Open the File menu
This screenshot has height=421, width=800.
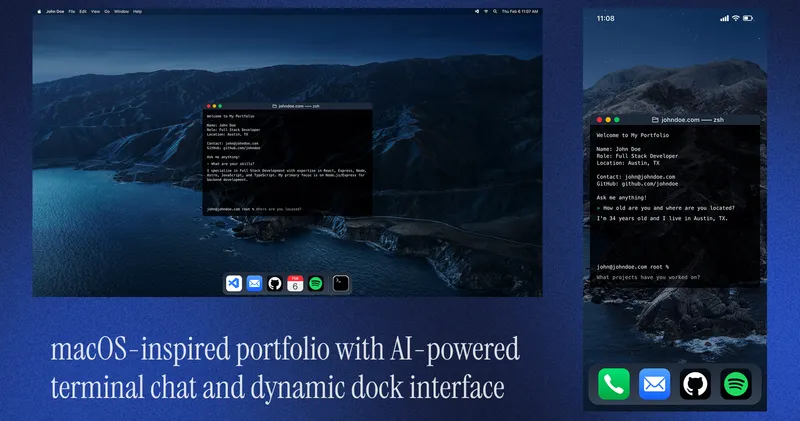(72, 11)
